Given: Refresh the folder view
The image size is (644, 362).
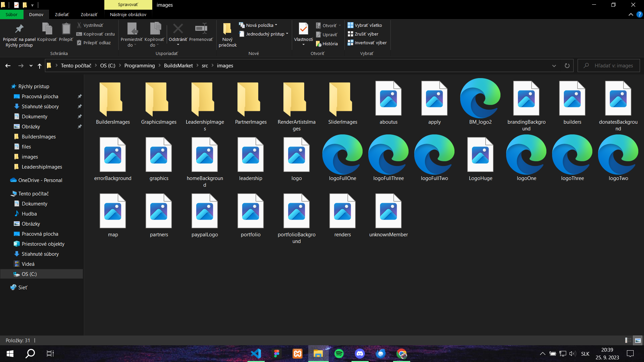Looking at the screenshot, I should click(x=567, y=65).
